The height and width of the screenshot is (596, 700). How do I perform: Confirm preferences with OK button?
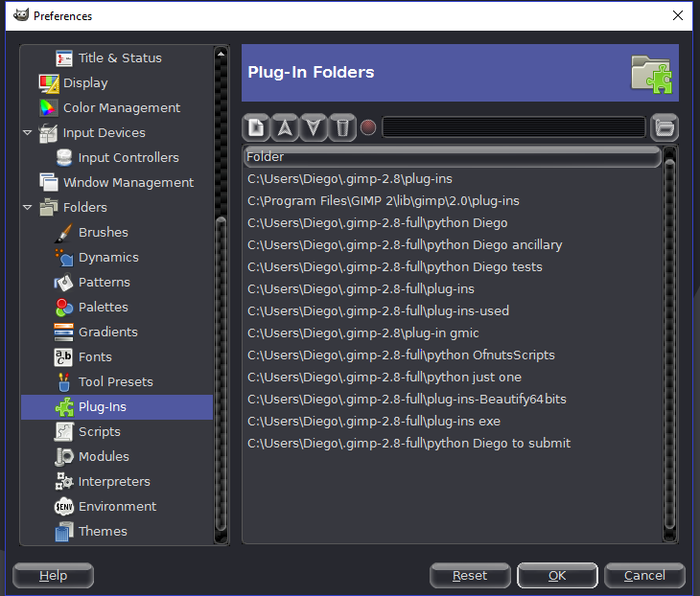click(557, 576)
